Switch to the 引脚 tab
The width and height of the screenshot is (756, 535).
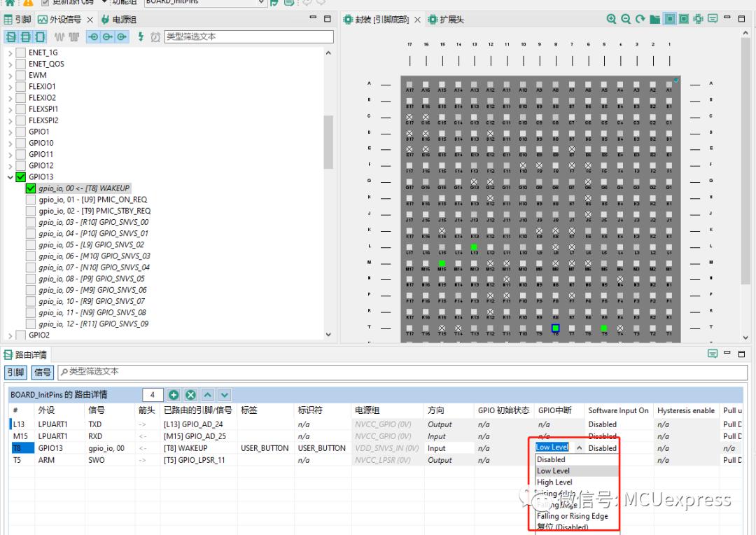pos(17,20)
